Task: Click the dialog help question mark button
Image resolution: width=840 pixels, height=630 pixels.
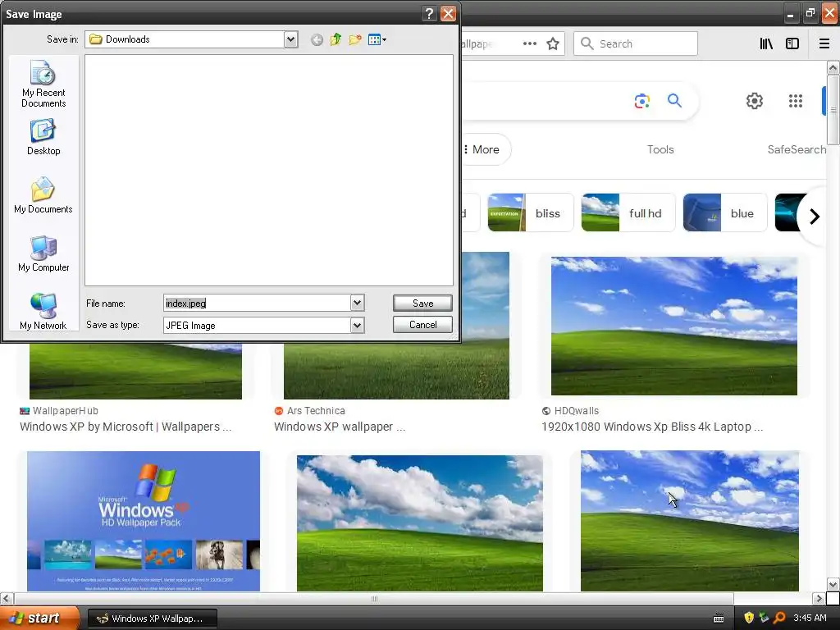Action: click(x=429, y=13)
